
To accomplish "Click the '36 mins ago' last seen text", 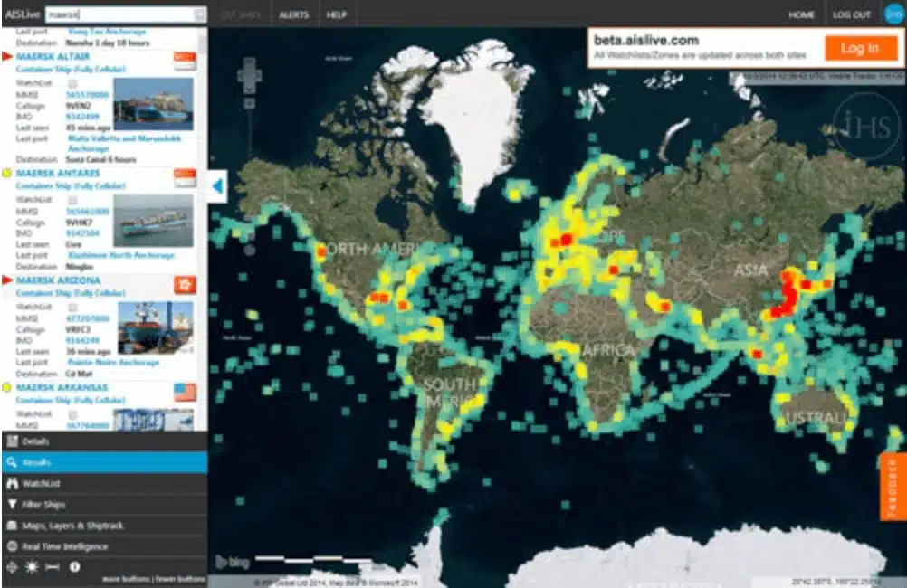I will (x=88, y=352).
